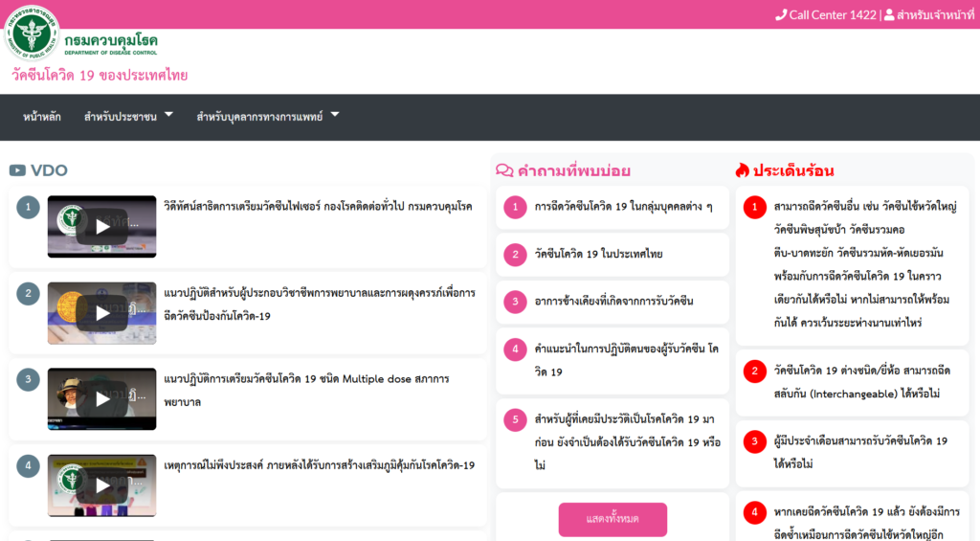Play the first video about Pfizer vaccine preparation
980x541 pixels.
101,226
